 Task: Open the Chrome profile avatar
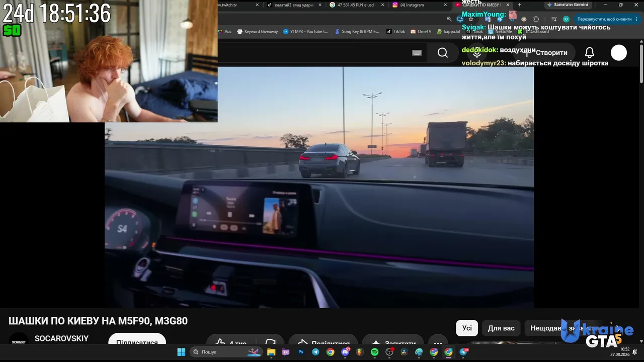pos(566,19)
